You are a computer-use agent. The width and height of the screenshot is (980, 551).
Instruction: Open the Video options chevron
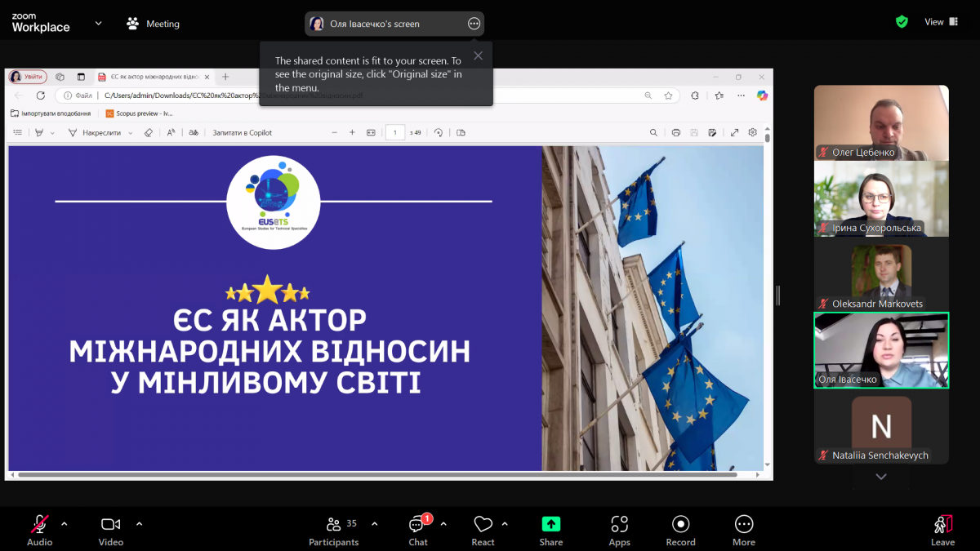click(139, 527)
